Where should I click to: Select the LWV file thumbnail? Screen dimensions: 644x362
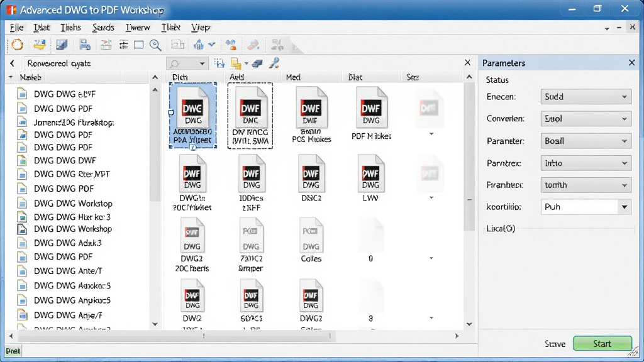370,178
